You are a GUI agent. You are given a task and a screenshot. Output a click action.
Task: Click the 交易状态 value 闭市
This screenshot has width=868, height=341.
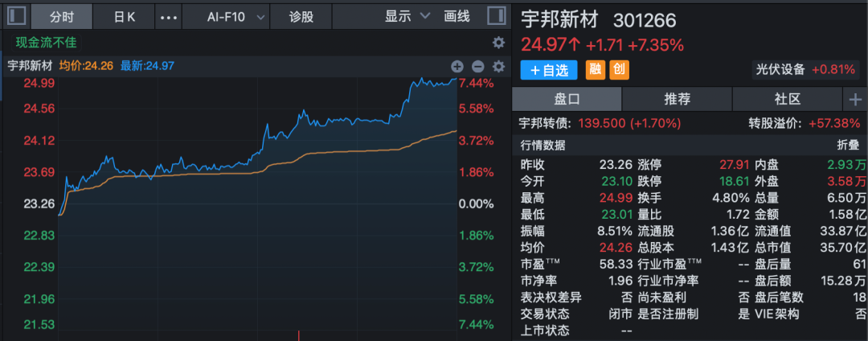click(x=620, y=314)
